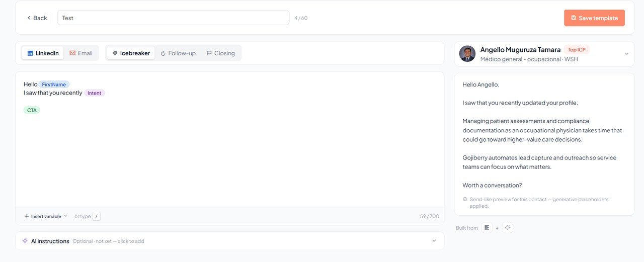The height and width of the screenshot is (262, 644).
Task: Click the green CTA placeholder chip
Action: point(32,110)
